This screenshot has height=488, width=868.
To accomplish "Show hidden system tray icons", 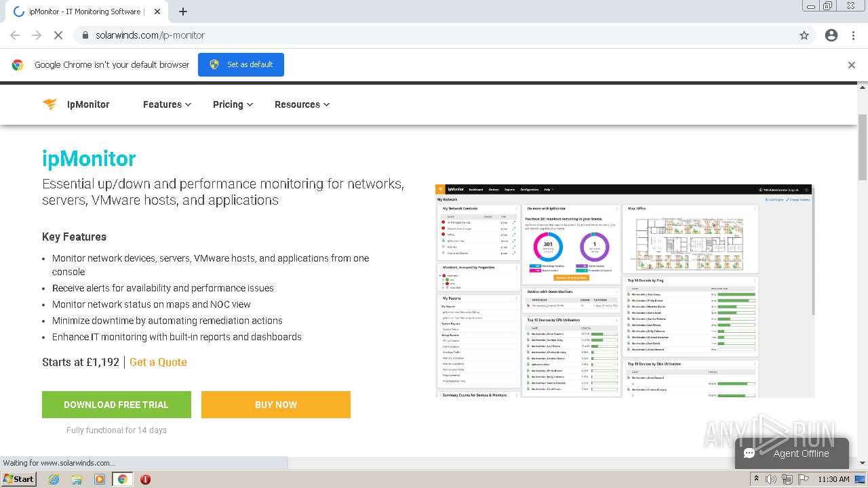I will [757, 479].
